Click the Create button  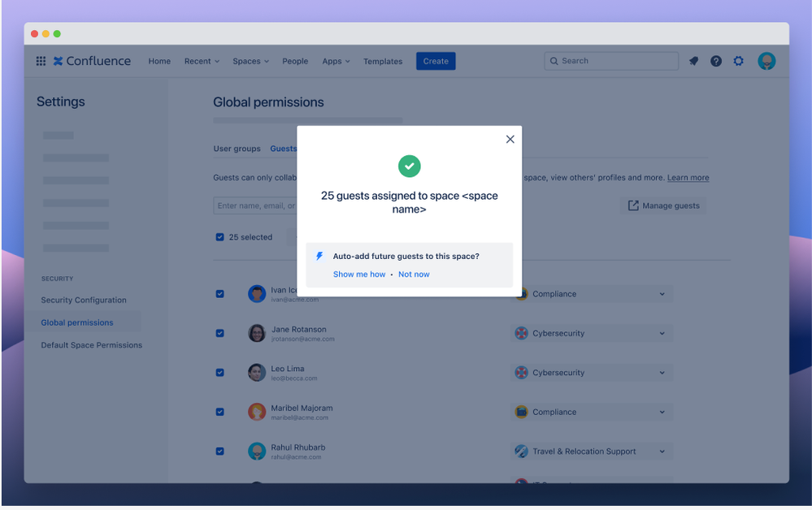(436, 61)
